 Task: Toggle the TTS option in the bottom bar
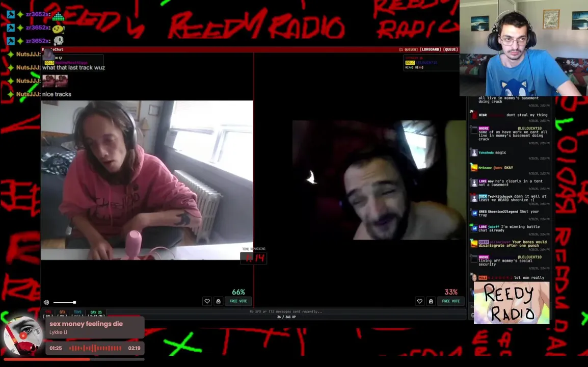click(x=48, y=313)
